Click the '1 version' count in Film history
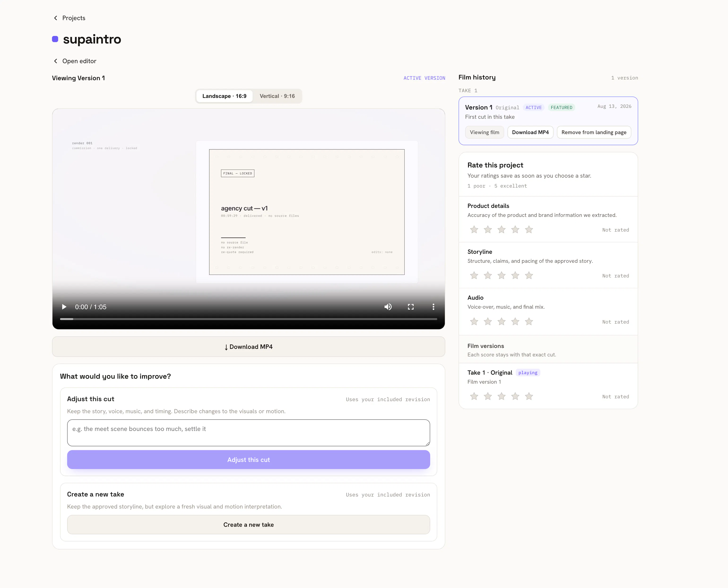Viewport: 728px width, 588px height. [624, 78]
